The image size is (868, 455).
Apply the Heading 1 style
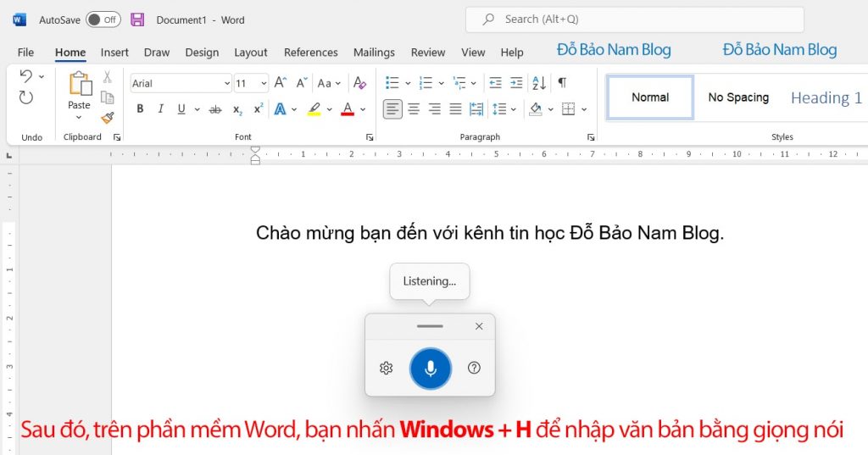tap(826, 98)
